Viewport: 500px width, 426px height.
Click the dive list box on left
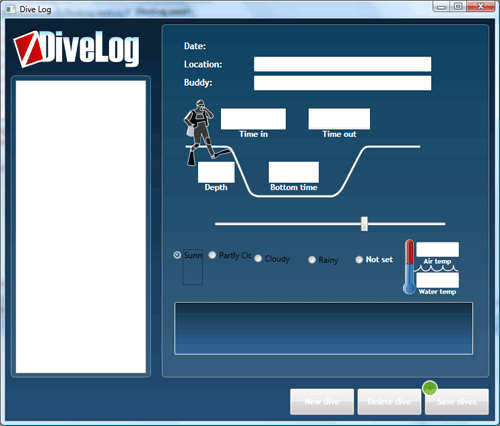[81, 227]
